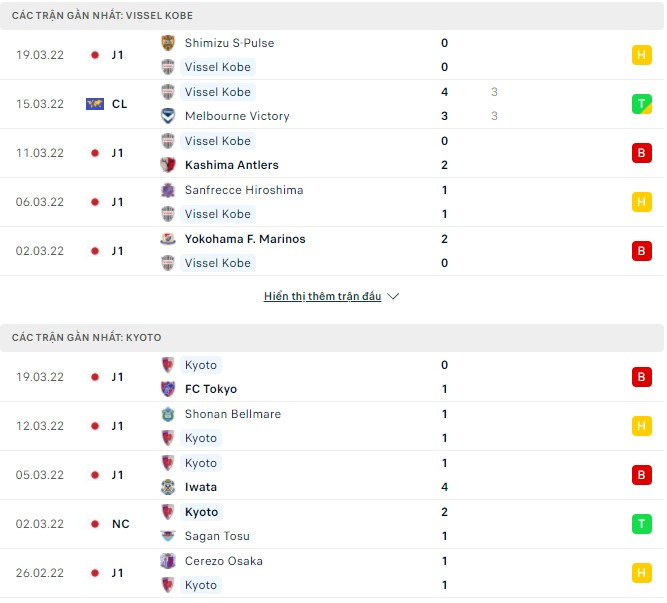This screenshot has width=667, height=603.
Task: Click the Sagan Tosu team crest
Action: (168, 536)
